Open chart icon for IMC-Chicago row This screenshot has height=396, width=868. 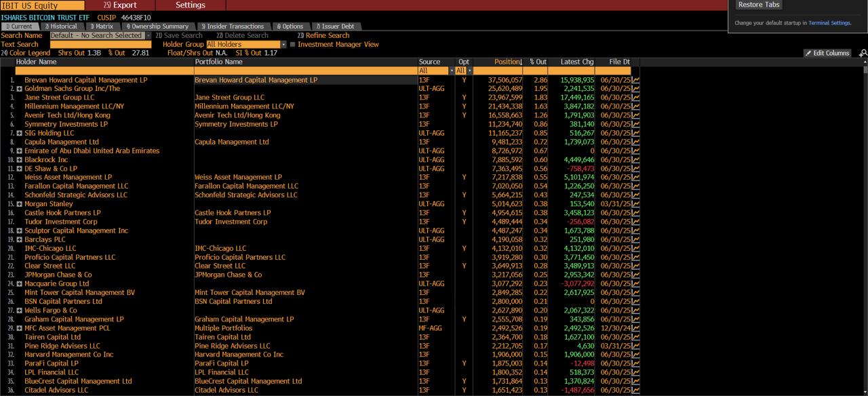point(635,248)
